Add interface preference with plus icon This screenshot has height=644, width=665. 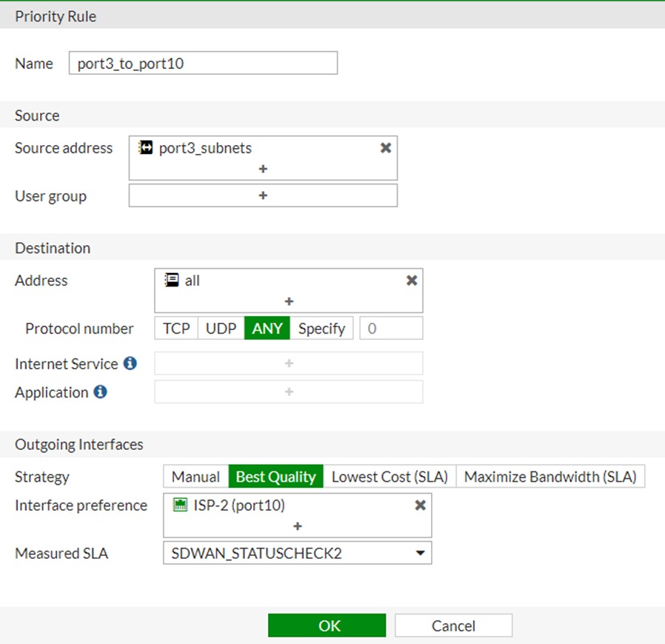pos(297,526)
